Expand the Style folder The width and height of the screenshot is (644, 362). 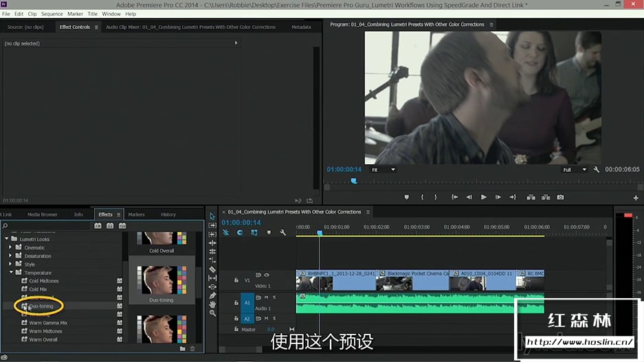click(10, 264)
